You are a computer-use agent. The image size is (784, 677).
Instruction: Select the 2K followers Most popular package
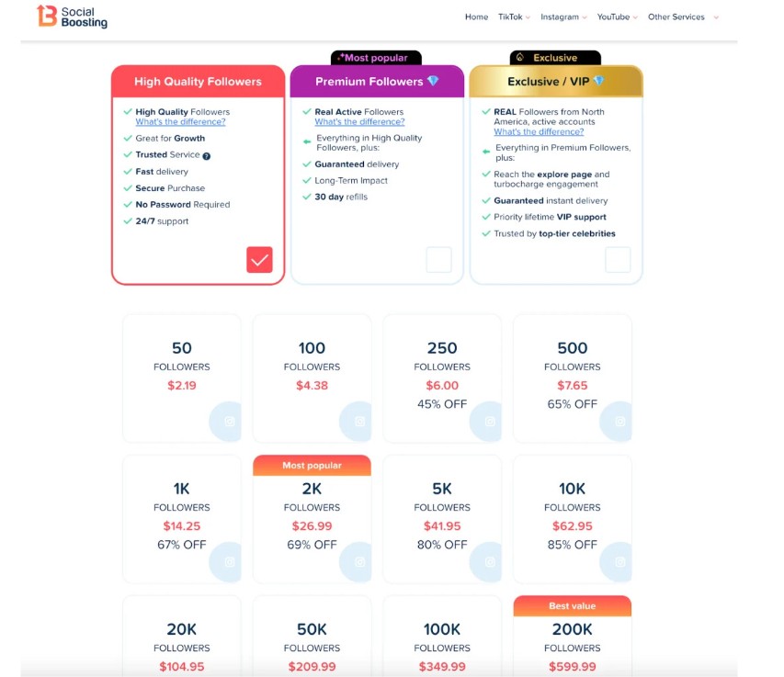[312, 519]
